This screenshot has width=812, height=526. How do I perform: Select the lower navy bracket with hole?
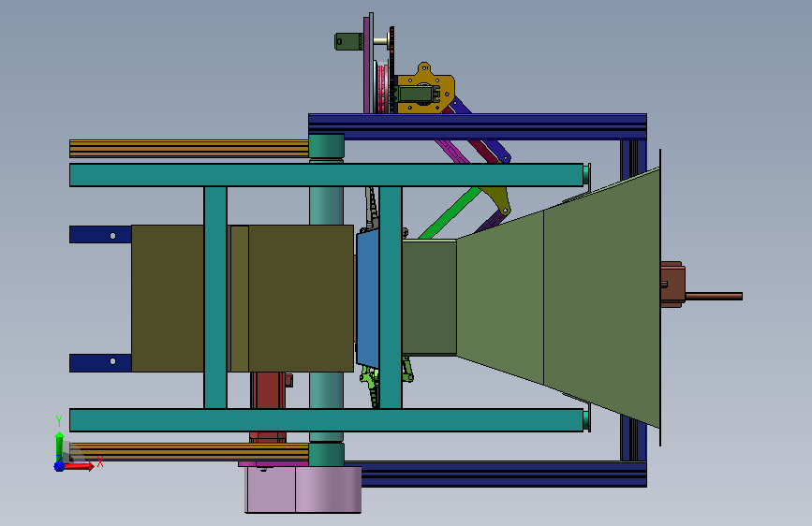point(100,363)
